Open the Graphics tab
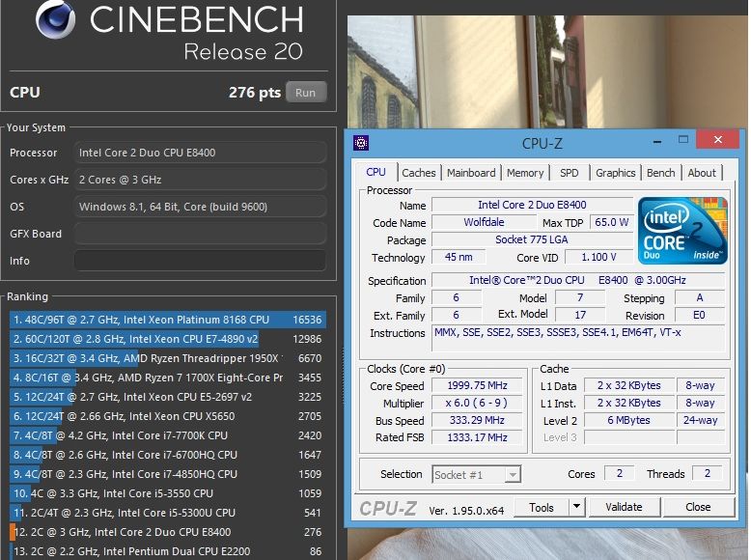Viewport: 751px width, 560px height. click(x=616, y=173)
